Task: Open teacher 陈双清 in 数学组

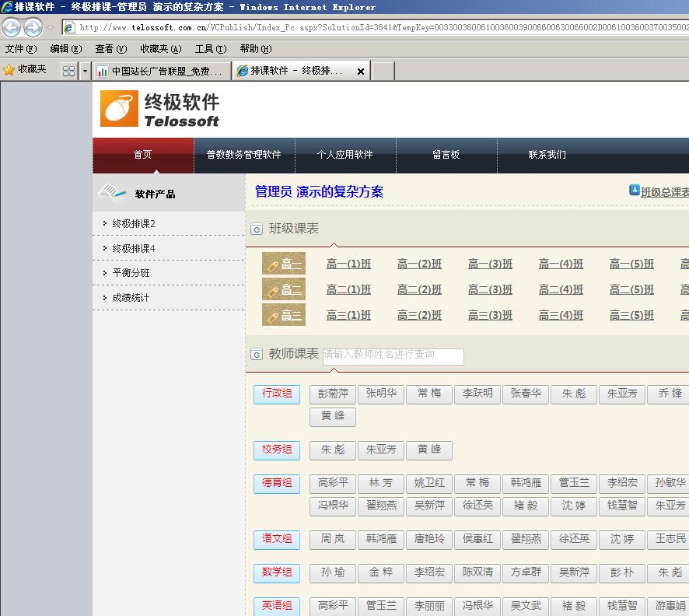Action: (477, 573)
